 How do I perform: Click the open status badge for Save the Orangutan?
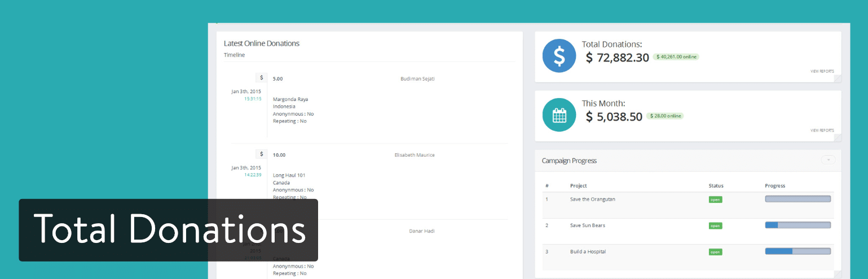pos(715,200)
